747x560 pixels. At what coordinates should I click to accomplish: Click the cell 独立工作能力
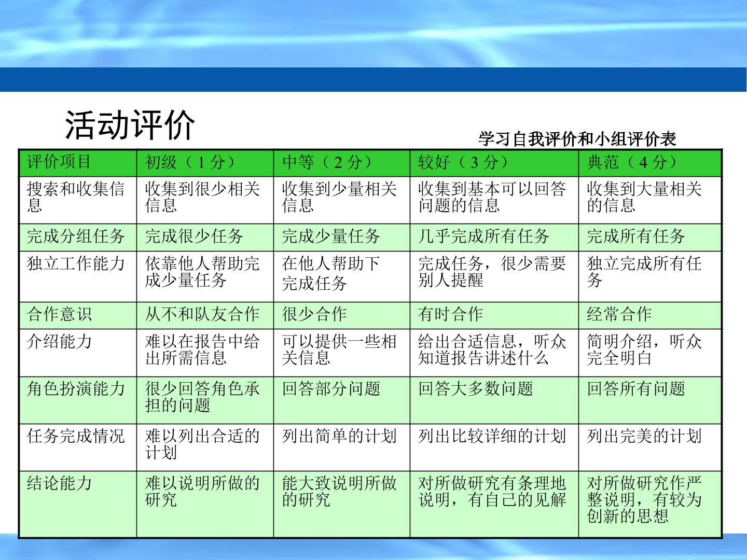(78, 276)
